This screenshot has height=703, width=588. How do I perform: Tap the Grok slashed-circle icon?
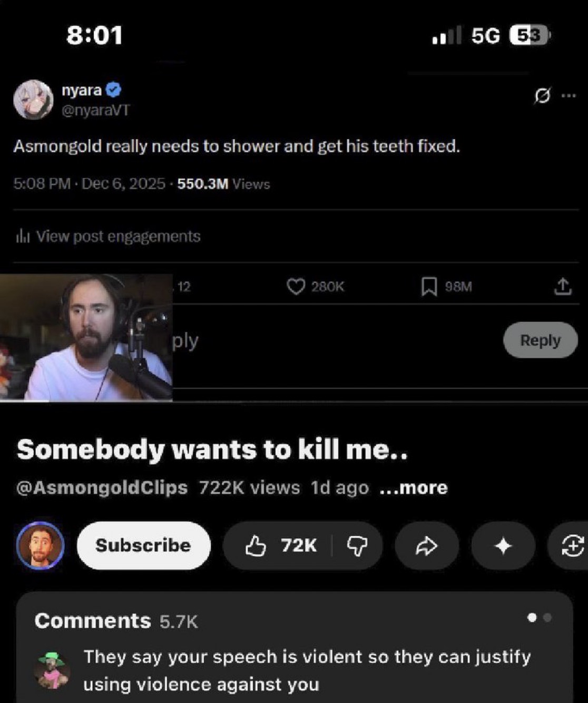[542, 96]
